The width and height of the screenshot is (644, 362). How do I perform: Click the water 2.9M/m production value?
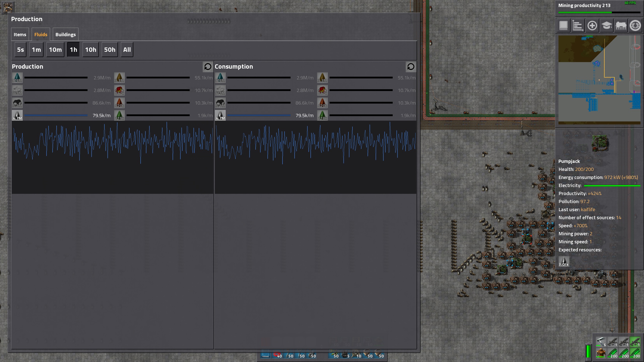(102, 78)
